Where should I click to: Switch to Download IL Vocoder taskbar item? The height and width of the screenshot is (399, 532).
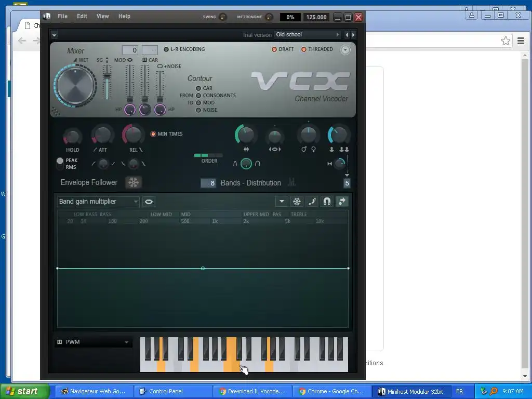pos(252,391)
